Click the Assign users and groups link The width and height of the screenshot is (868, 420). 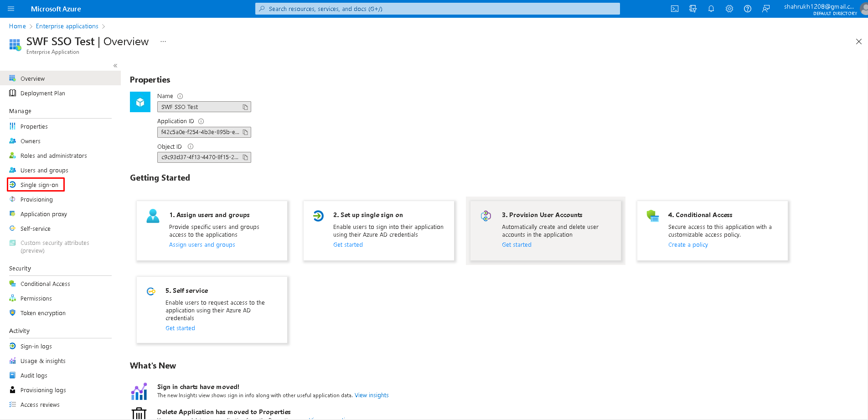[x=202, y=245]
